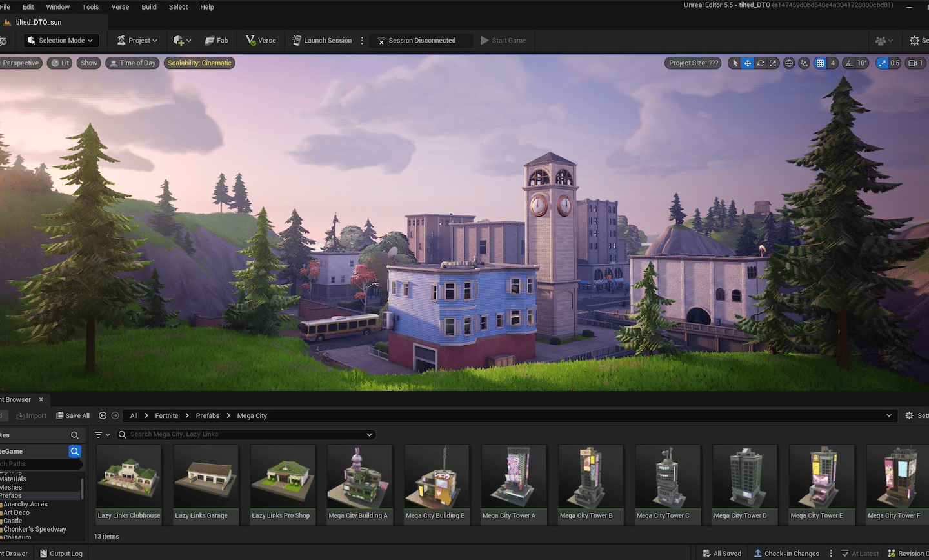929x560 pixels.
Task: Click Import in Content Browser
Action: pos(32,416)
